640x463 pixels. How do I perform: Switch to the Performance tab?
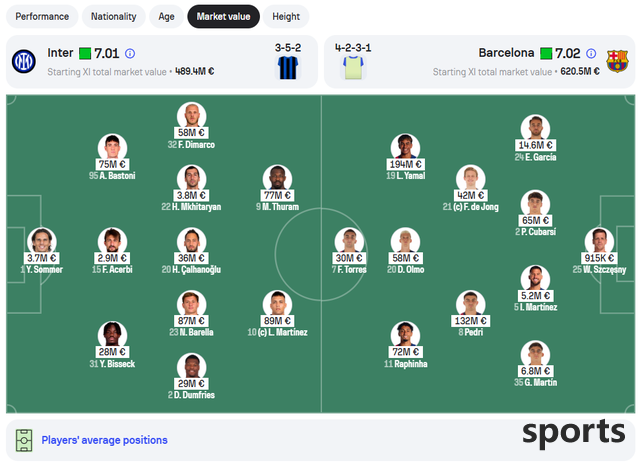(x=42, y=17)
